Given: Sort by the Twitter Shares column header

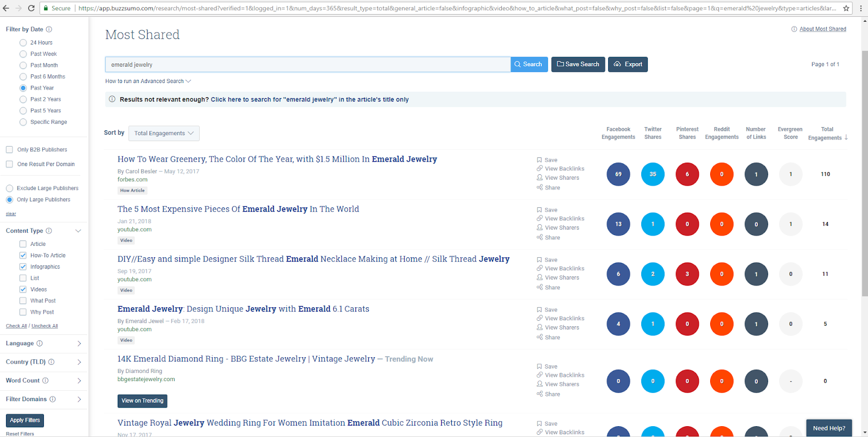Looking at the screenshot, I should [653, 133].
